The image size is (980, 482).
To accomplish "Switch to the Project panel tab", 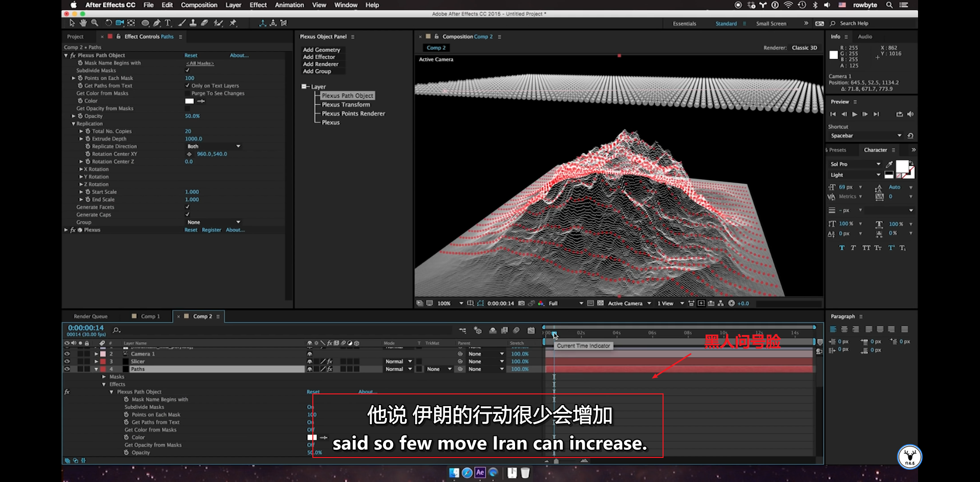I will click(75, 37).
